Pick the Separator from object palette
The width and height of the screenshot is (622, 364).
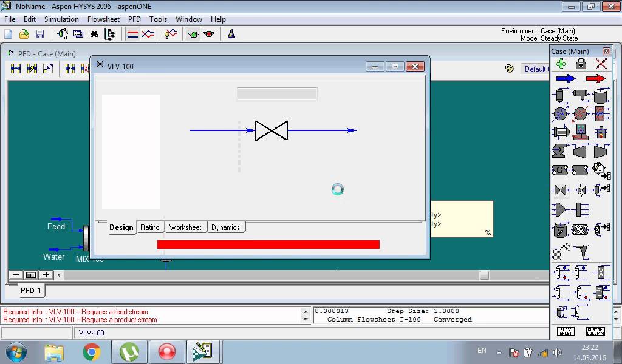pos(560,95)
